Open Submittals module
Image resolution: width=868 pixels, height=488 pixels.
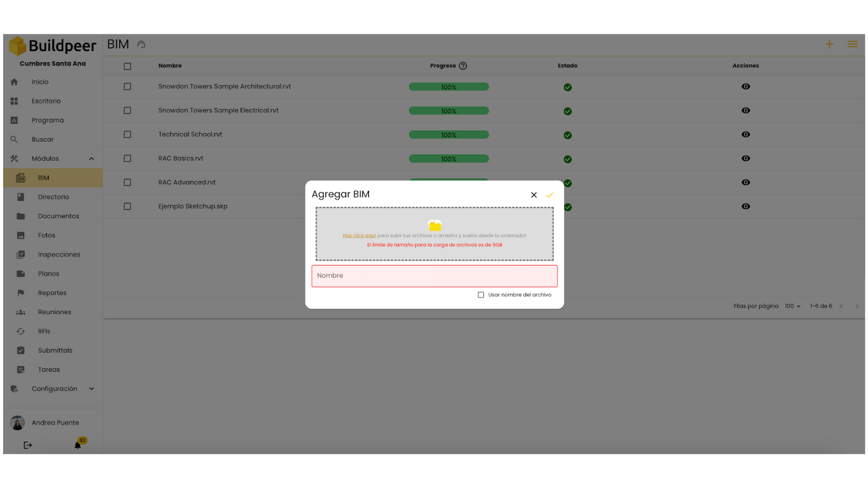pos(53,351)
